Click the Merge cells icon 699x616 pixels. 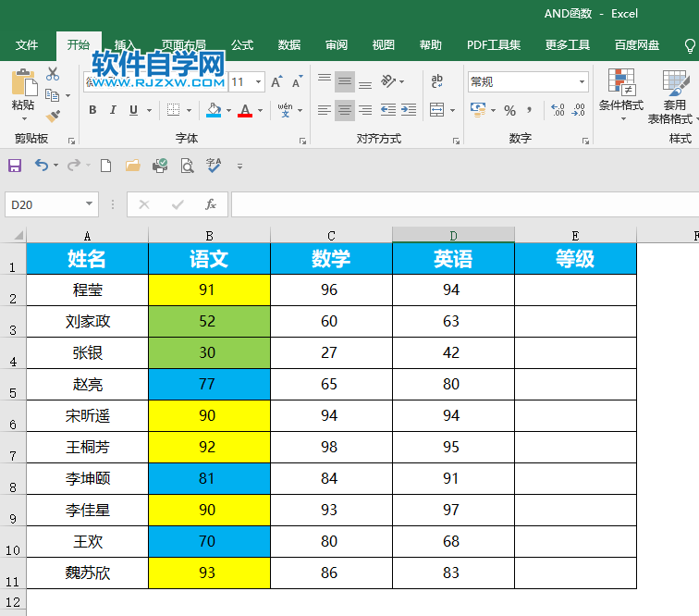pyautogui.click(x=436, y=111)
